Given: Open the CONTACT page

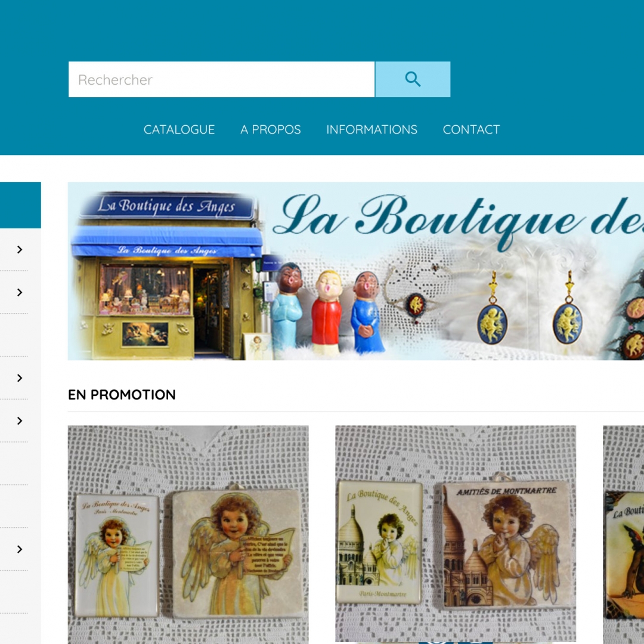Looking at the screenshot, I should 471,129.
